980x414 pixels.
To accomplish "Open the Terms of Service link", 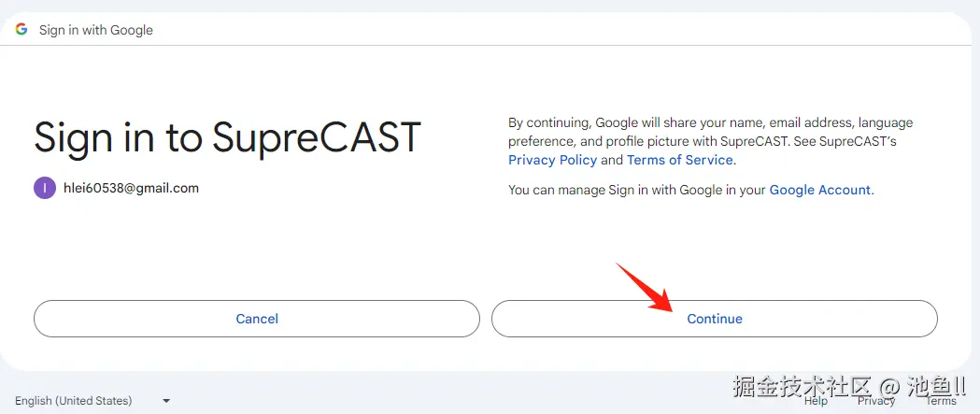I will [680, 160].
